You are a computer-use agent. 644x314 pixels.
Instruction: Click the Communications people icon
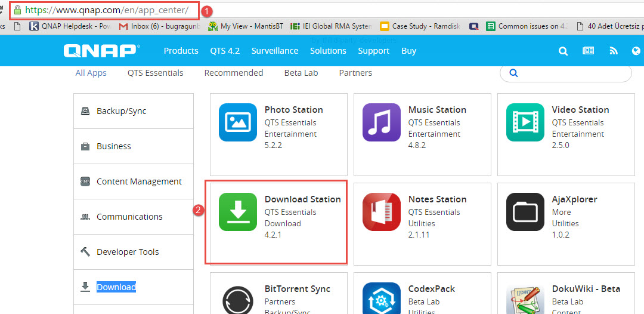click(85, 217)
